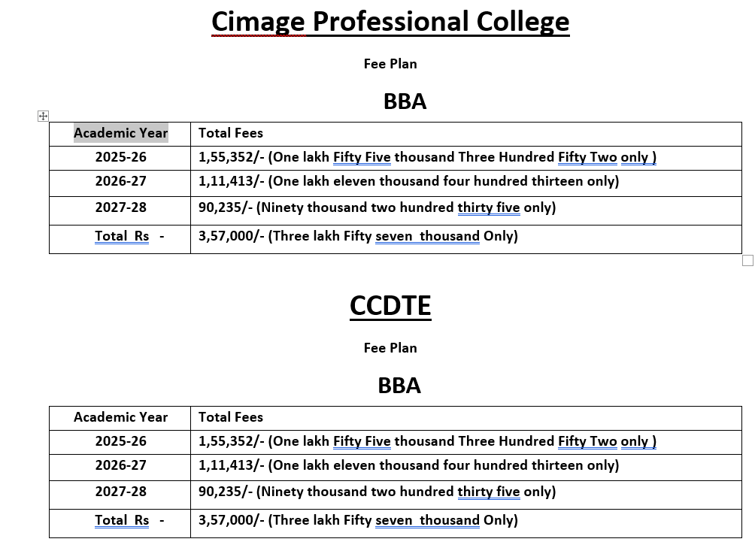Click "Total Fees" header in the first table
755x560 pixels.
231,133
